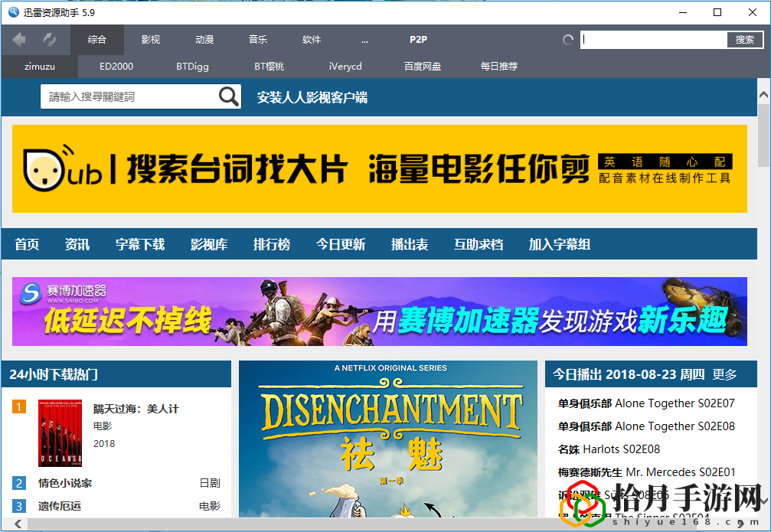Open 排行榜 in site navigation

272,244
